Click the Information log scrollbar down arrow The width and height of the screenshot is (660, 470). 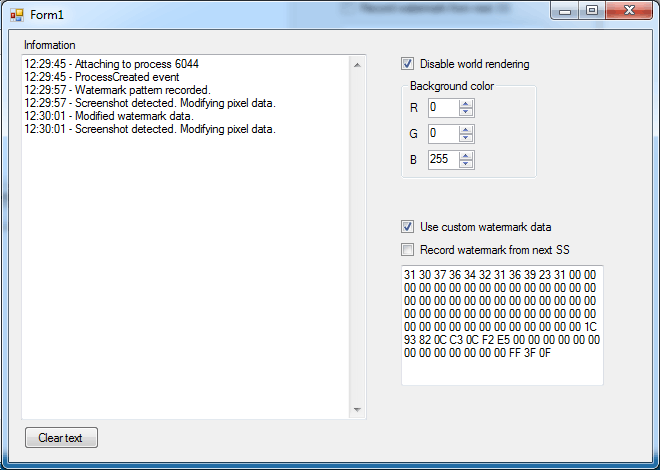pyautogui.click(x=357, y=409)
